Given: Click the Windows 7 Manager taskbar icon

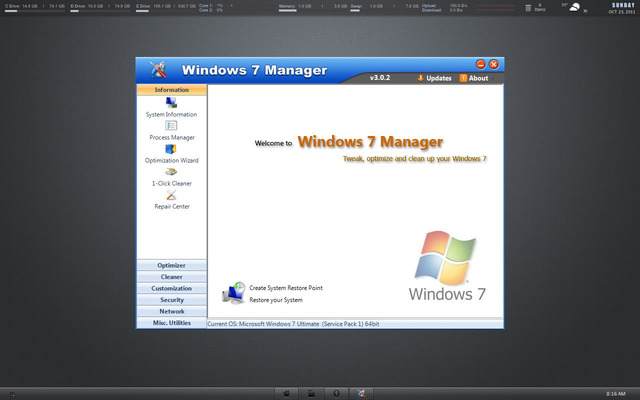Looking at the screenshot, I should tap(361, 393).
